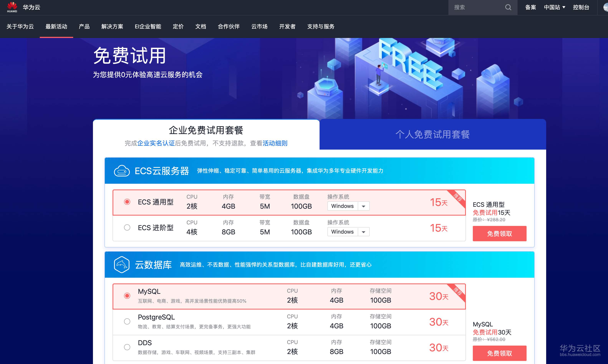
Task: Select PostgreSQL instead of MySQL
Action: (127, 321)
